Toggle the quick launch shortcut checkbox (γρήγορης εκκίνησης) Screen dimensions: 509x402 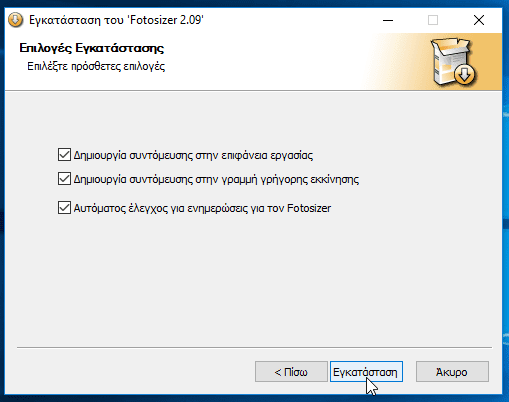pos(64,179)
